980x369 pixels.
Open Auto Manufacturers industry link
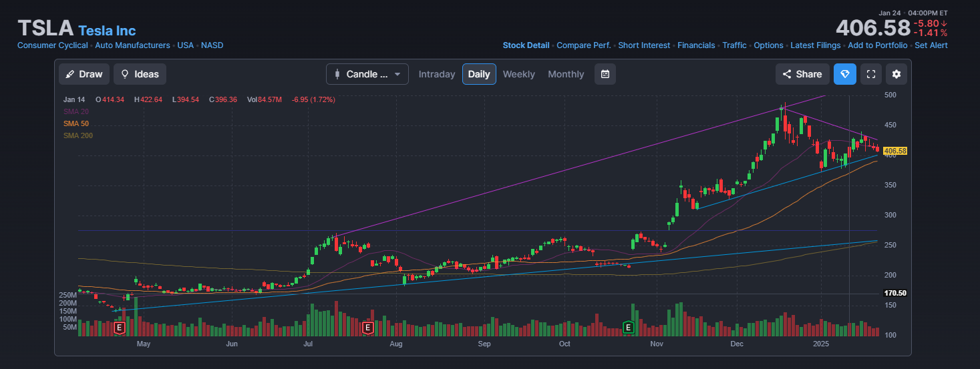point(132,45)
